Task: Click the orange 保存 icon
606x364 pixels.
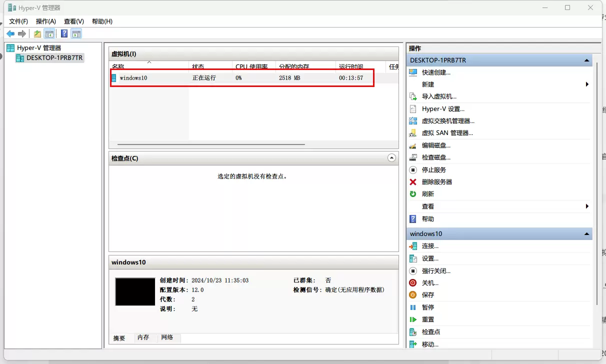Action: click(x=413, y=295)
